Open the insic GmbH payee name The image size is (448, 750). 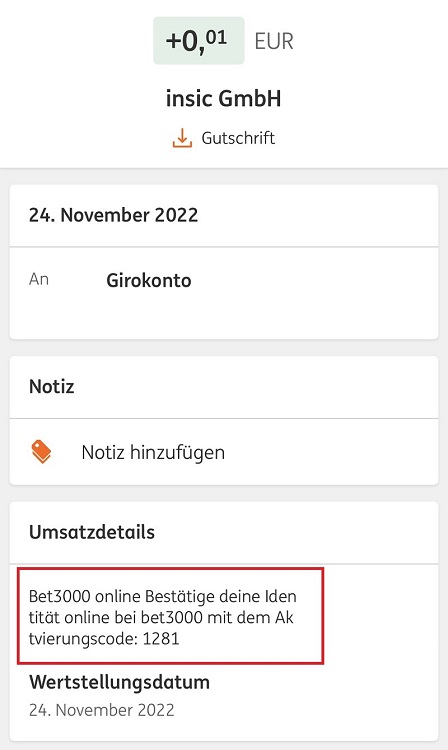tap(223, 99)
